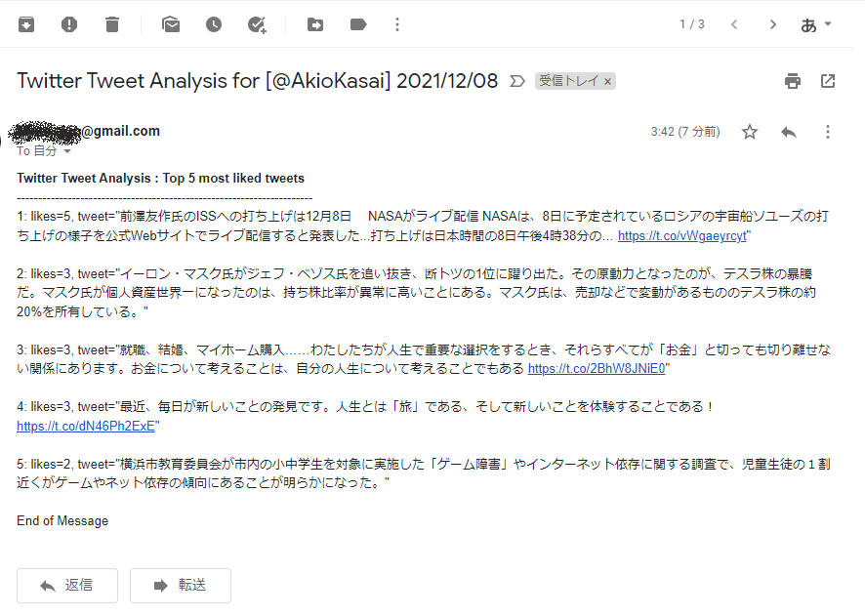The width and height of the screenshot is (865, 616).
Task: Click the '3:42 (7 分前)' timestamp
Action: tap(685, 132)
